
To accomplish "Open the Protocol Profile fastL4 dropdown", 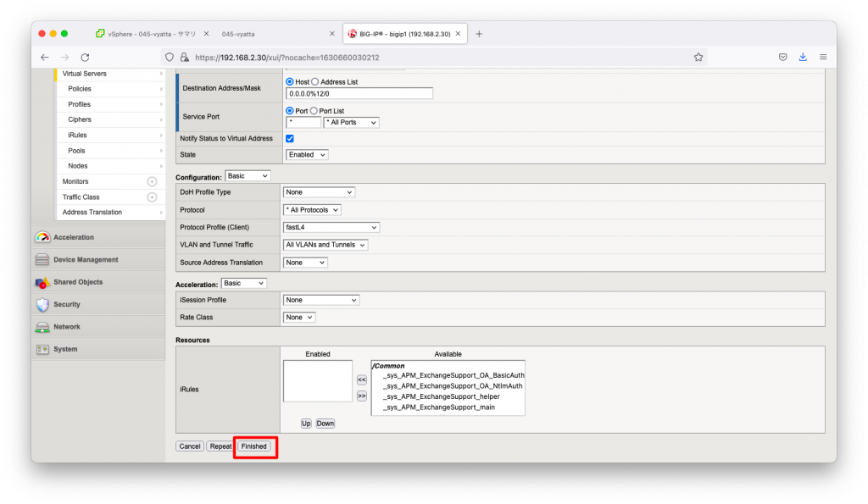I will coord(331,227).
